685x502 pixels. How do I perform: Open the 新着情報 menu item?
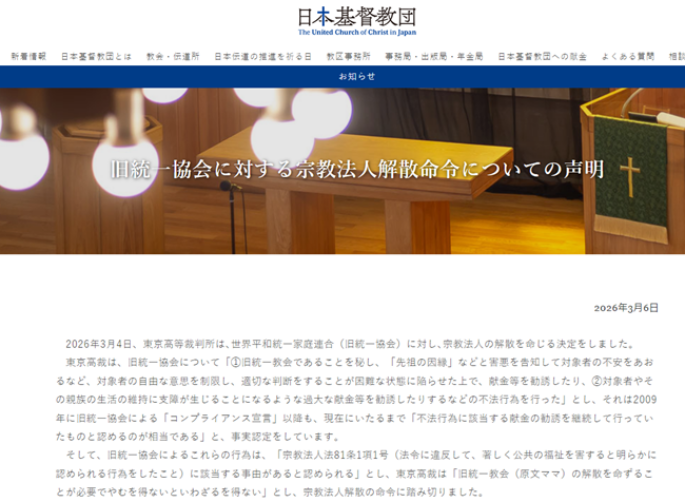click(x=28, y=56)
